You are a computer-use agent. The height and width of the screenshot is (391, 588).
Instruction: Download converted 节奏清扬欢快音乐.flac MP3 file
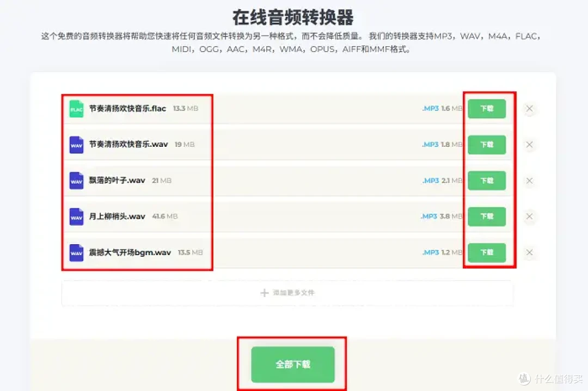(x=487, y=109)
